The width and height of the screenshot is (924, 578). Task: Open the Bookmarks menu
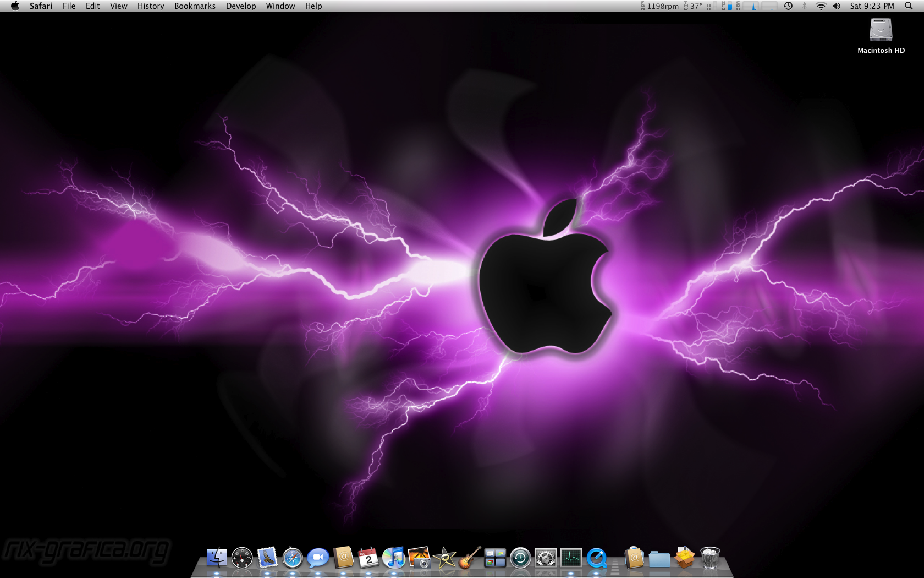coord(195,6)
